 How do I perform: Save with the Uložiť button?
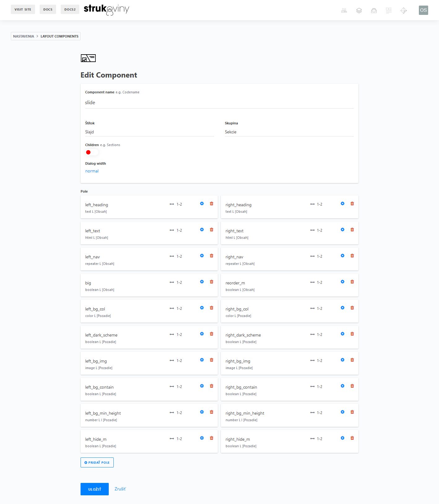(94, 489)
